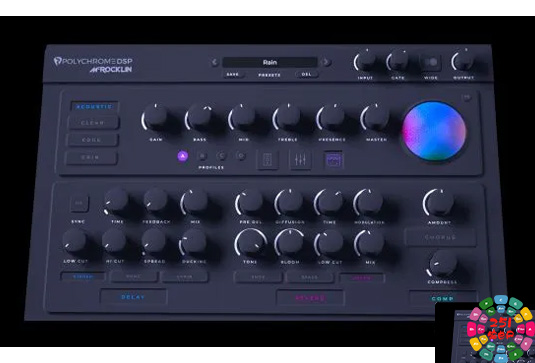Click the reverb LOW CUT knob
535x363 pixels.
[x=329, y=242]
